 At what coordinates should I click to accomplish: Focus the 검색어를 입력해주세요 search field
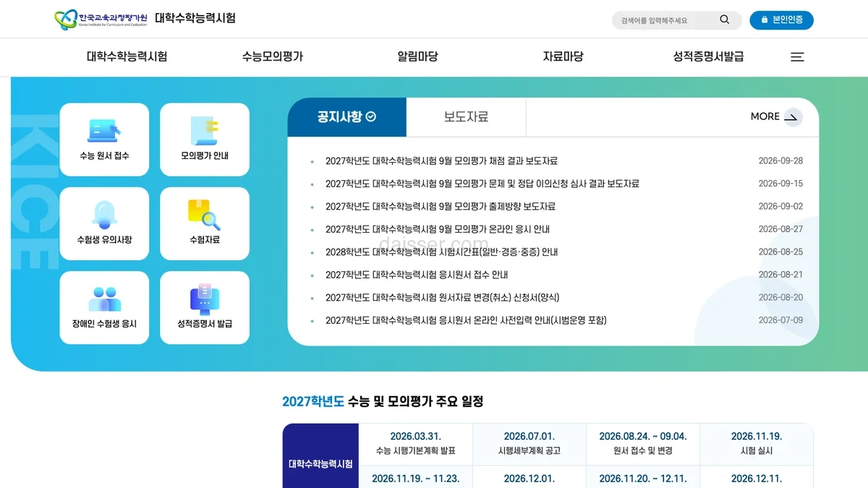[x=665, y=20]
